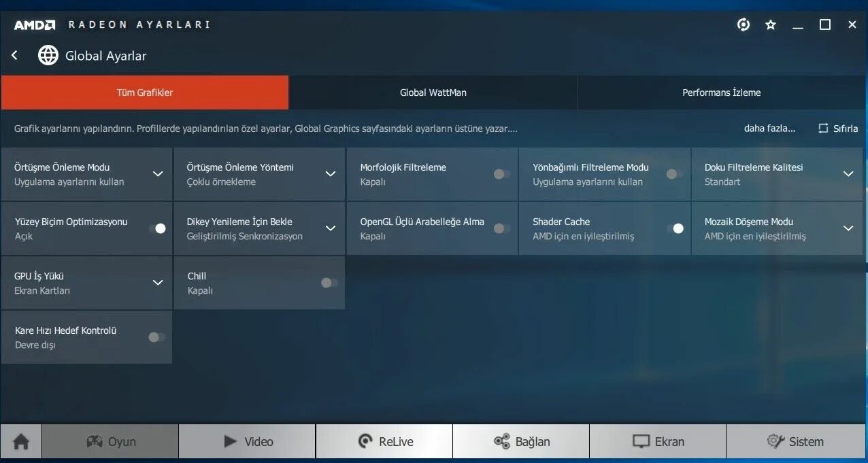Viewport: 868px width, 463px height.
Task: Click the Devre dışı value text
Action: point(35,345)
